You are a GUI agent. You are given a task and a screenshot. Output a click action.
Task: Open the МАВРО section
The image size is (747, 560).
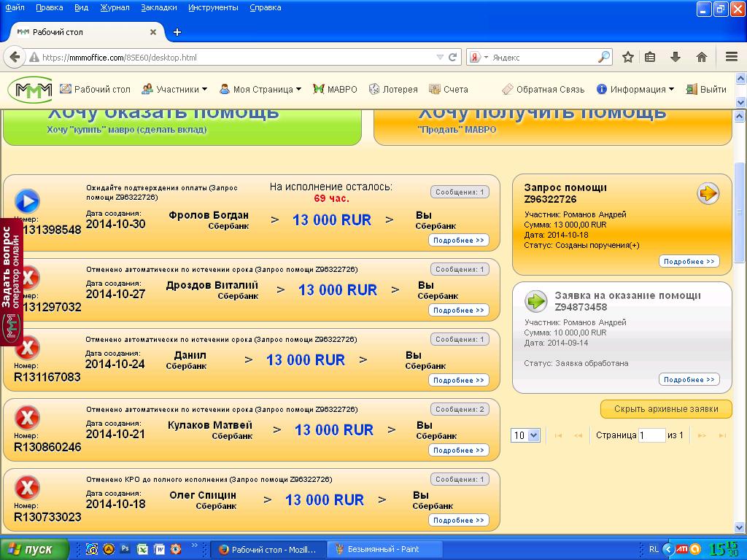point(335,89)
